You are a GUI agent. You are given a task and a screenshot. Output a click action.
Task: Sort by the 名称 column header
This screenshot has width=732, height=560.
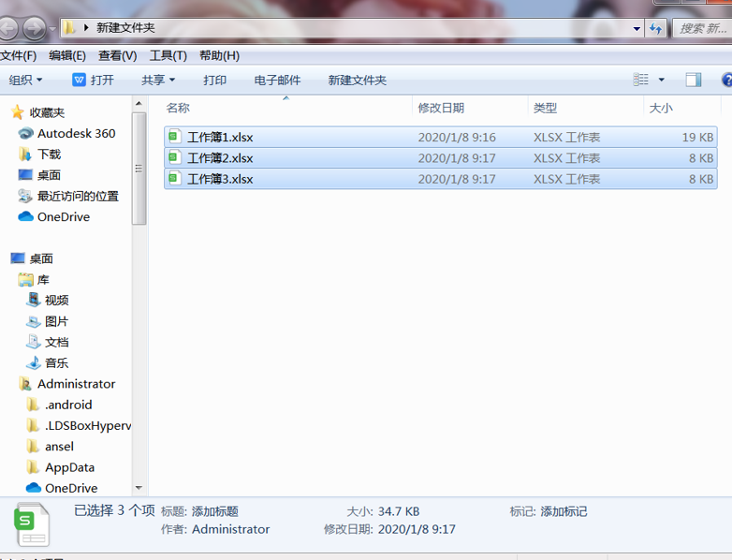[178, 108]
